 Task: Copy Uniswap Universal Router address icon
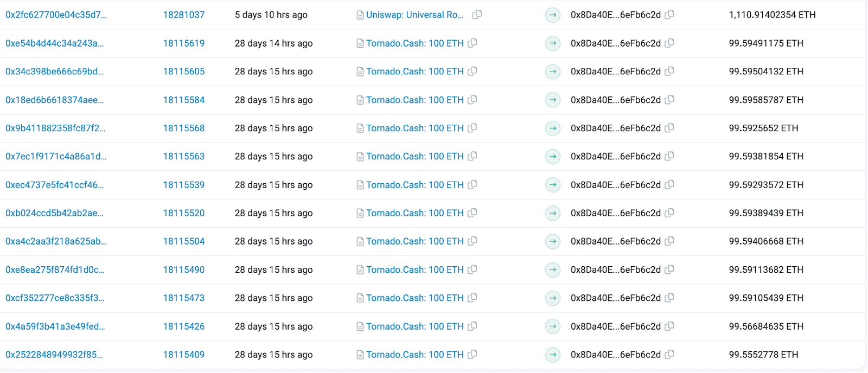click(x=477, y=15)
